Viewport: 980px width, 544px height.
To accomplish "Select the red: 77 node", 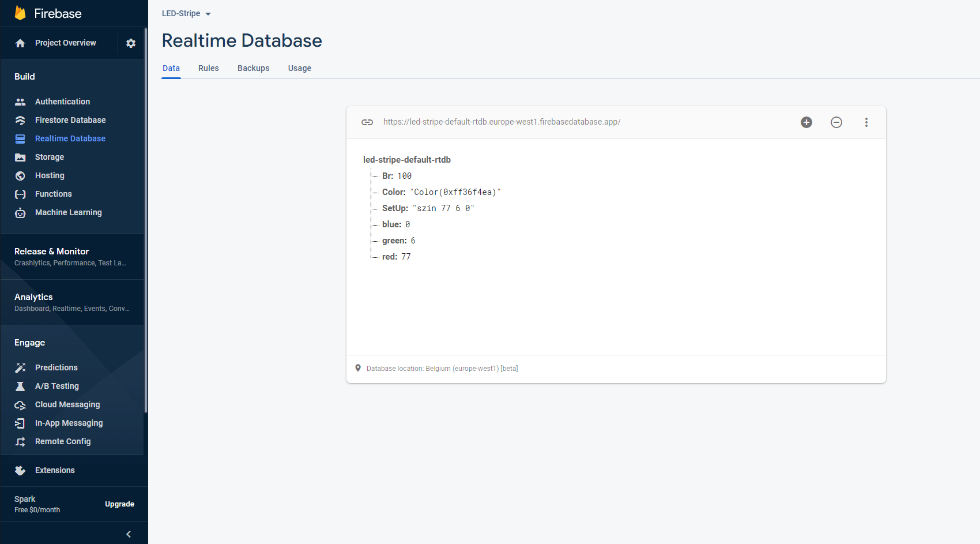I will pyautogui.click(x=396, y=257).
